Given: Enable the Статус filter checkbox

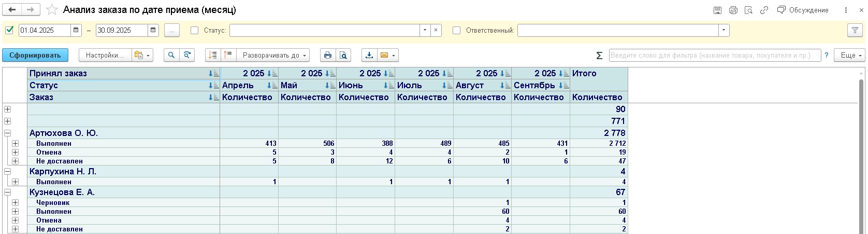Looking at the screenshot, I should 195,31.
